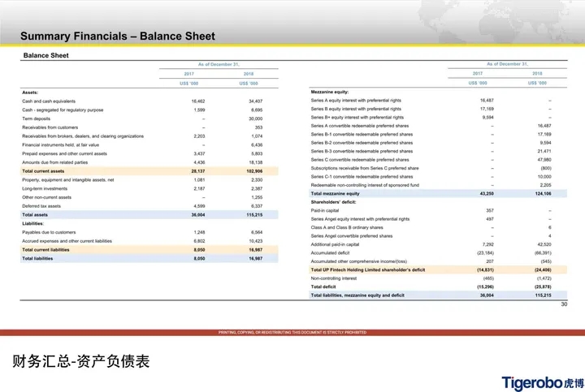This screenshot has height=392, width=585.
Task: Select the 2018 value 47,980 for Series C shares
Action: pos(544,160)
